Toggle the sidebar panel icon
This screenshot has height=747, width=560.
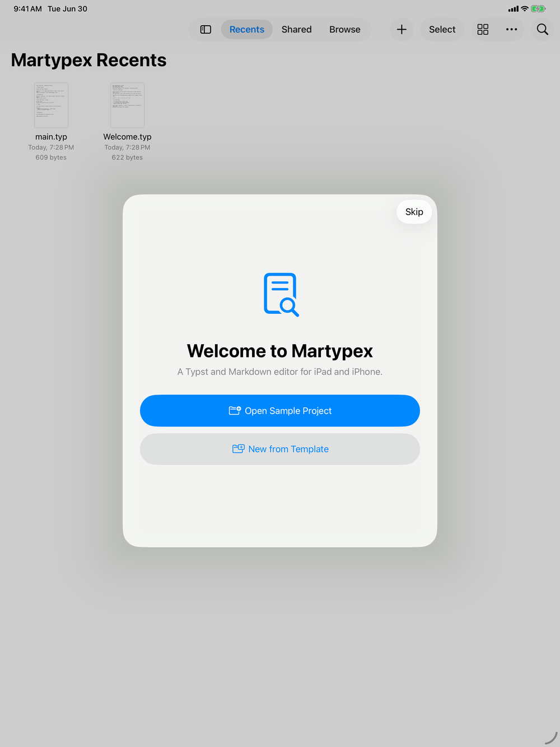tap(206, 29)
